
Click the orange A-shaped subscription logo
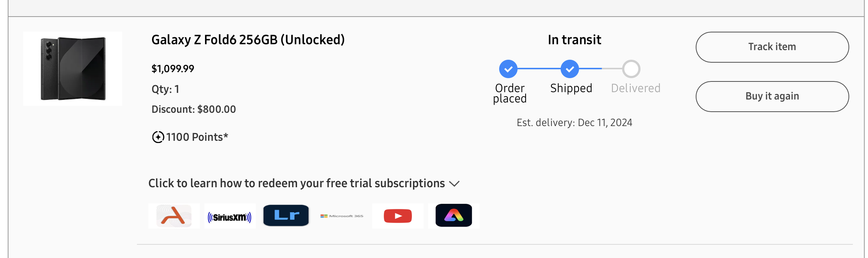pyautogui.click(x=174, y=216)
